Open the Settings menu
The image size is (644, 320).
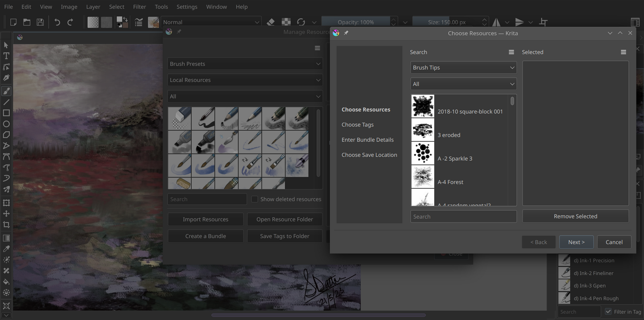tap(187, 7)
